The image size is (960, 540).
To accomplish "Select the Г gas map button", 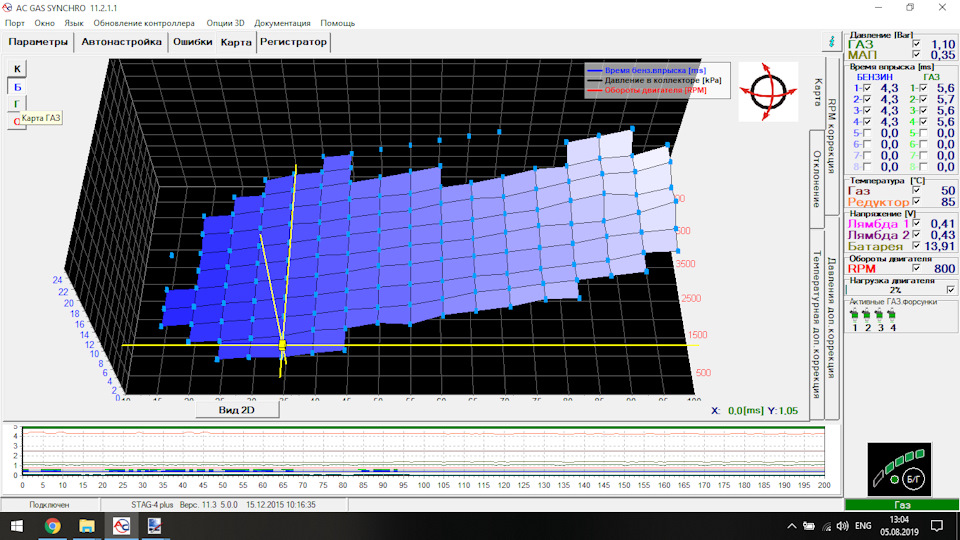I will (17, 104).
